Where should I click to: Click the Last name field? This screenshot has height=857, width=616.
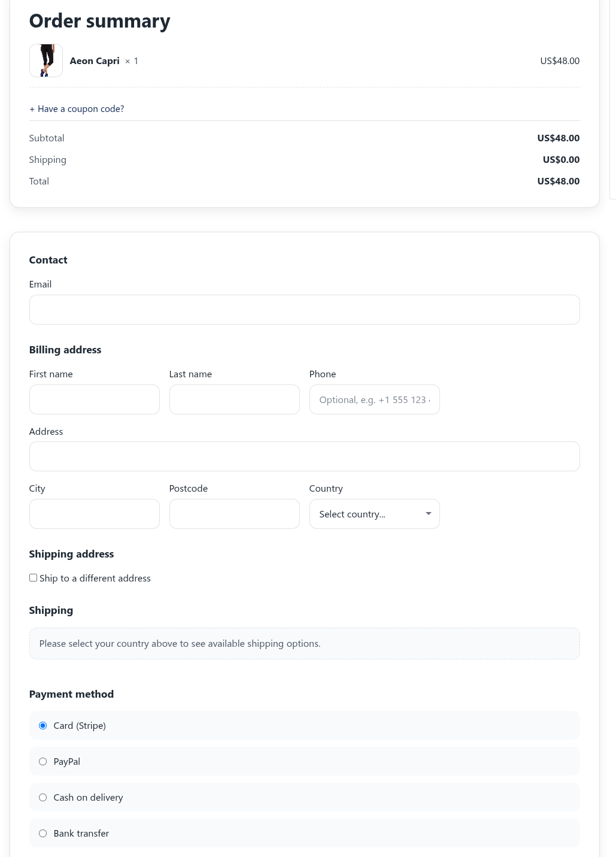click(x=234, y=399)
